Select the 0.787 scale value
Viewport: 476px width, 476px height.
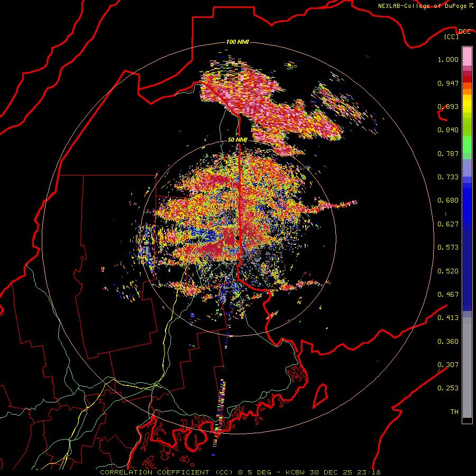[x=448, y=153]
